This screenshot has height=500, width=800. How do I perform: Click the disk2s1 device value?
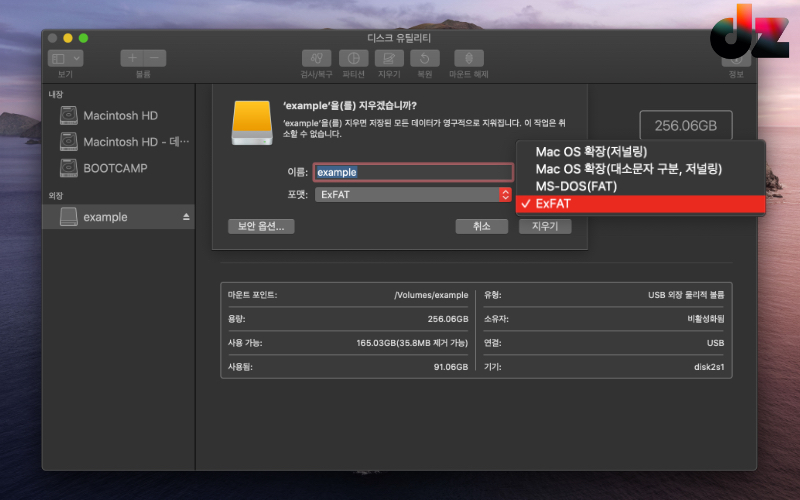(x=709, y=367)
